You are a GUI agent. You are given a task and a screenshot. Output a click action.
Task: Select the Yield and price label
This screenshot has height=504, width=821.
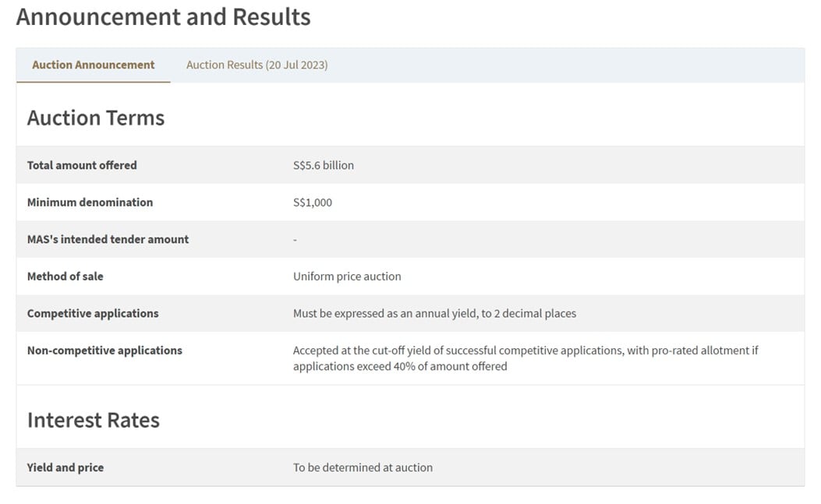pos(65,468)
